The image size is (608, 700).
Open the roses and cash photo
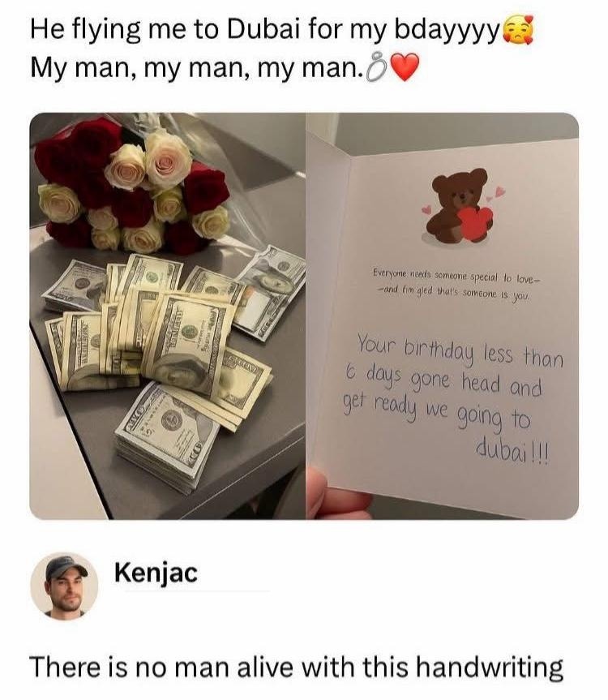[x=167, y=316]
